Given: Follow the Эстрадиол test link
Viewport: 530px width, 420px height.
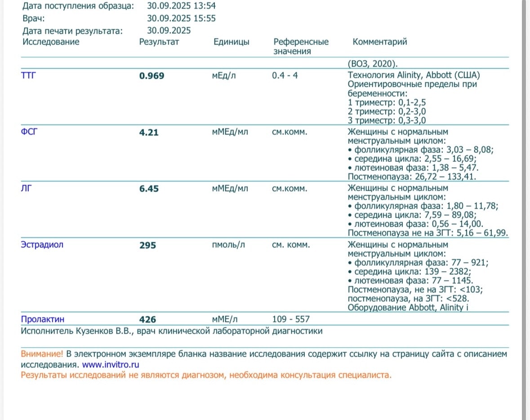Looking at the screenshot, I should [x=42, y=245].
